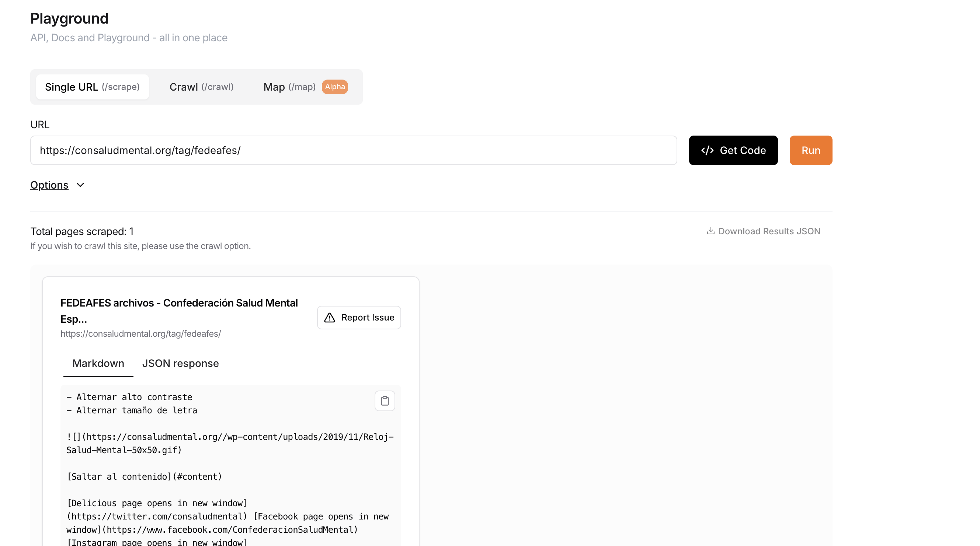
Task: Select the Single URL (/scrape) tab
Action: pyautogui.click(x=93, y=87)
